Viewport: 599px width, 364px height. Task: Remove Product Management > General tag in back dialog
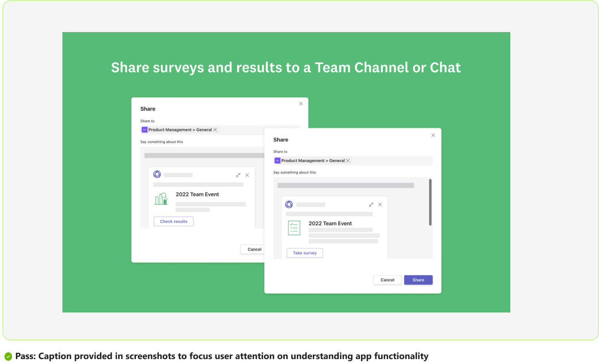tap(215, 130)
